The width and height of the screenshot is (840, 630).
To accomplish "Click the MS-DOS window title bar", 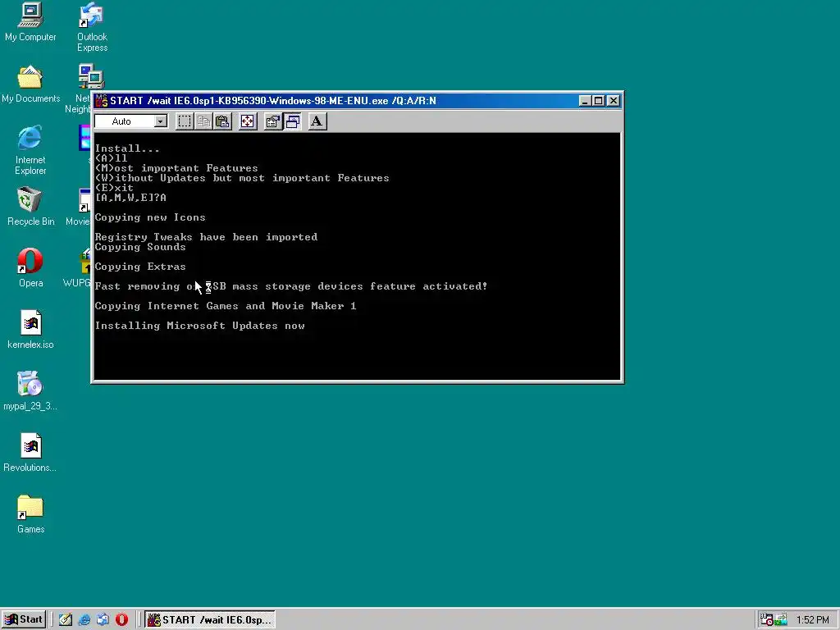I will pos(358,101).
